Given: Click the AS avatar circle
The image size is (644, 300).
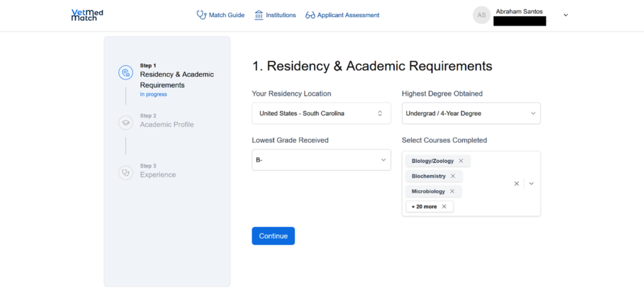Looking at the screenshot, I should (x=482, y=15).
